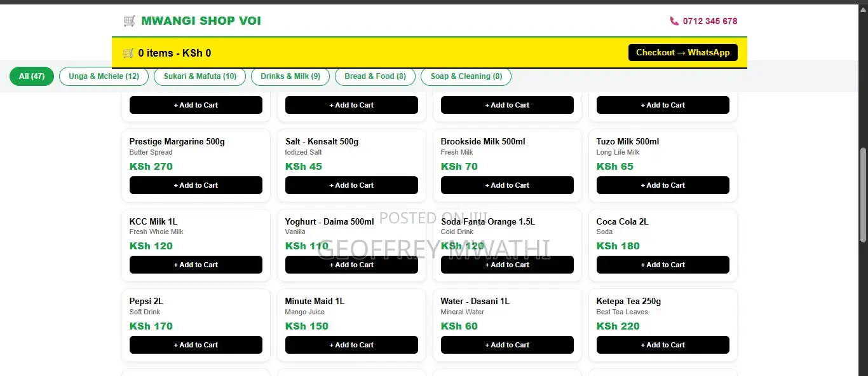Viewport: 868px width, 376px height.
Task: Click the Water - Dasani 1L product title
Action: pos(475,301)
